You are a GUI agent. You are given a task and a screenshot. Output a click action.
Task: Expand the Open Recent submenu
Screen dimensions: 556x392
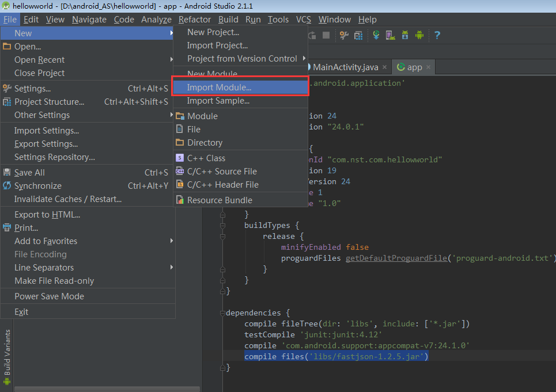[x=39, y=60]
